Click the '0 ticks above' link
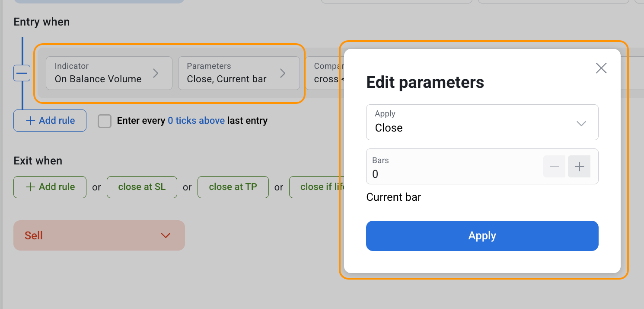644x309 pixels. (196, 121)
